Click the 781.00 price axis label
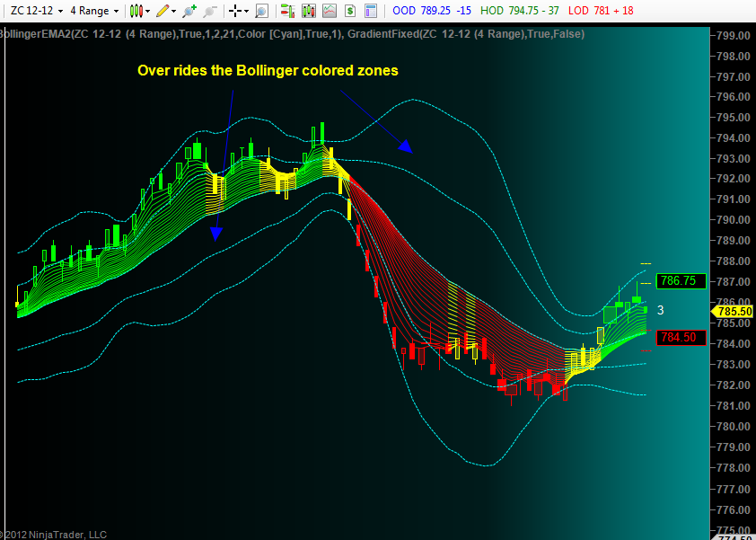Screen dimensions: 756x540 pyautogui.click(x=733, y=406)
